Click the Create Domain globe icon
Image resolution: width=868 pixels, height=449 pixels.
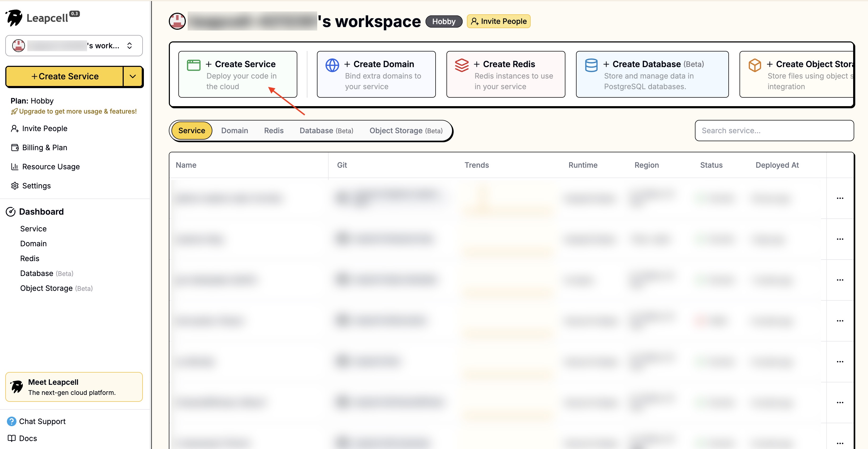332,65
